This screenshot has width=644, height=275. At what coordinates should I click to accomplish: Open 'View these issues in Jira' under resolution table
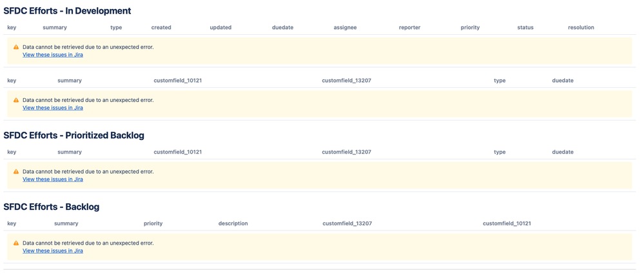click(53, 55)
